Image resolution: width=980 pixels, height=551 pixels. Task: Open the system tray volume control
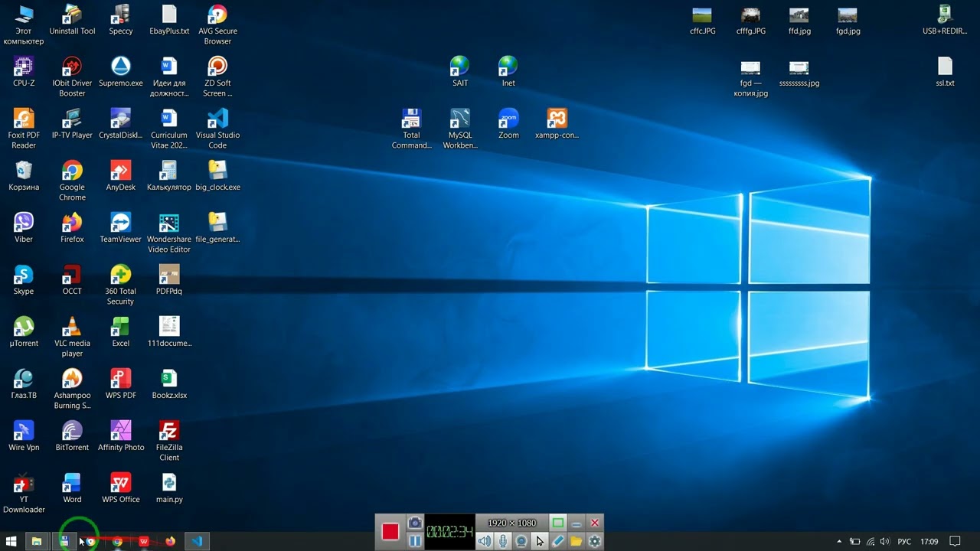coord(885,542)
